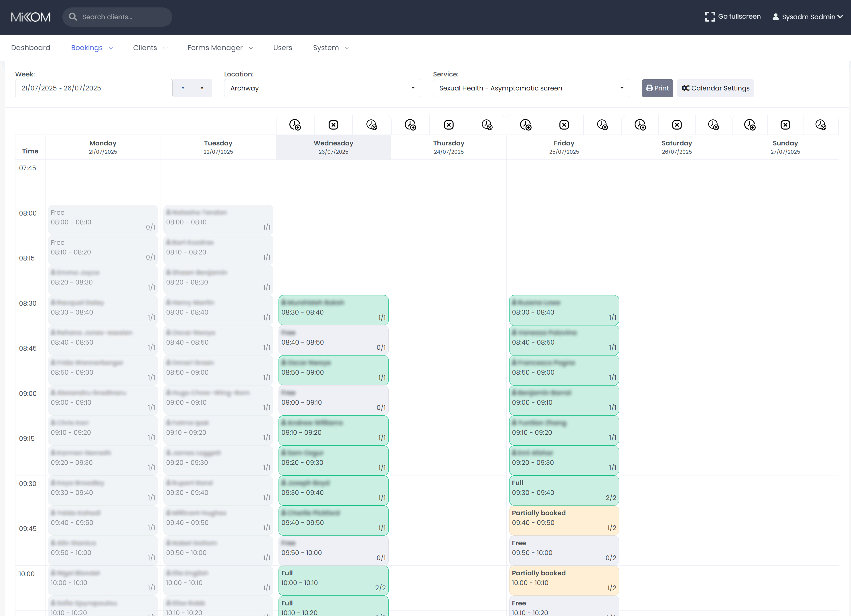Open the Location dropdown showing Archway
851x616 pixels.
[x=322, y=88]
